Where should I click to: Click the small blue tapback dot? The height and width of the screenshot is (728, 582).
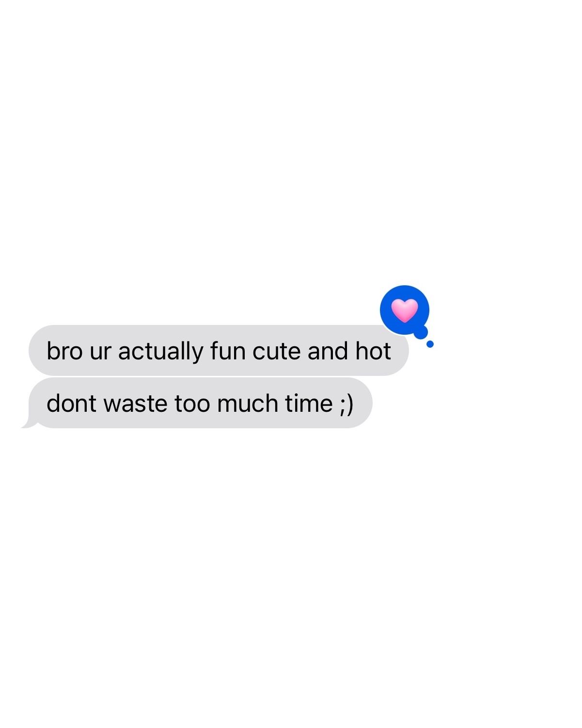pyautogui.click(x=430, y=344)
